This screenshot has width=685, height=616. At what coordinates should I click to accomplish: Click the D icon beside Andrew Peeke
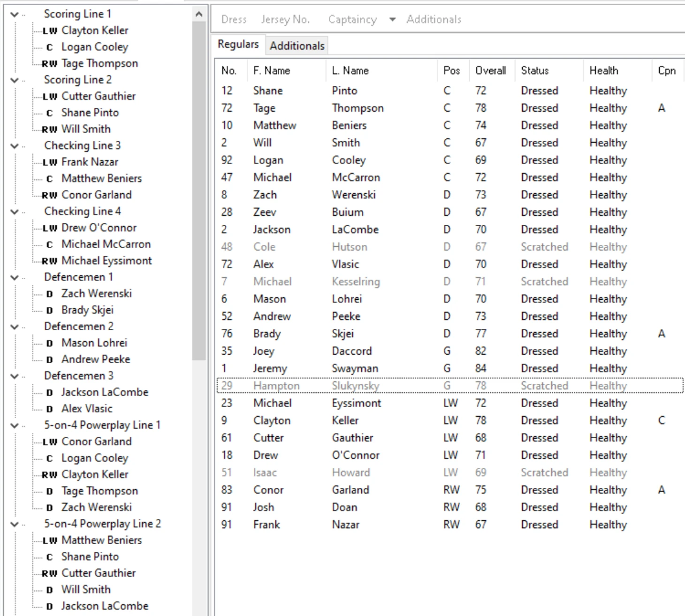(x=49, y=360)
